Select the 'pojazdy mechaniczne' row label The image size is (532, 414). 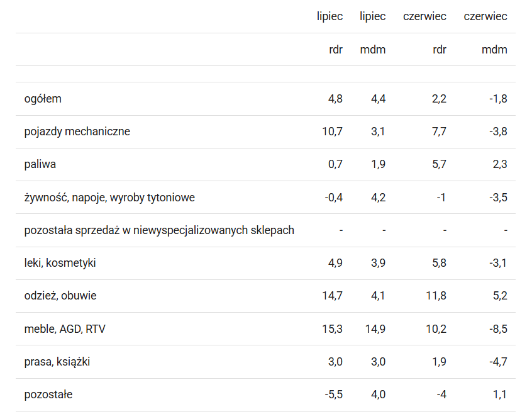tap(77, 131)
